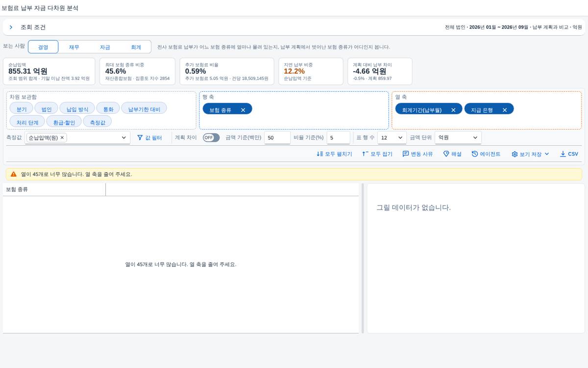Open 변동 사유 comment icon button

click(x=417, y=154)
